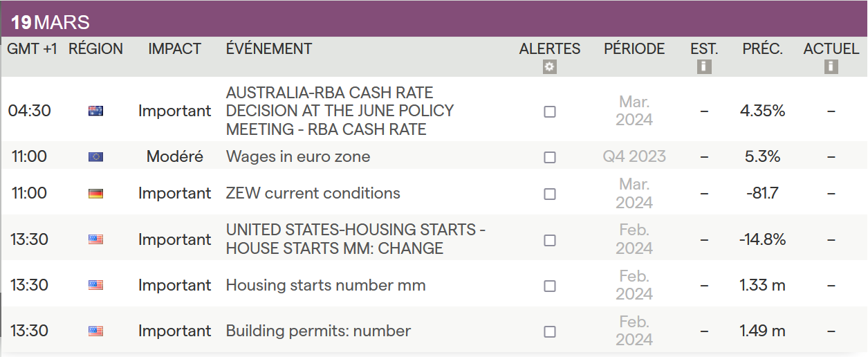Click the info icon under EST.
The image size is (868, 357).
704,66
